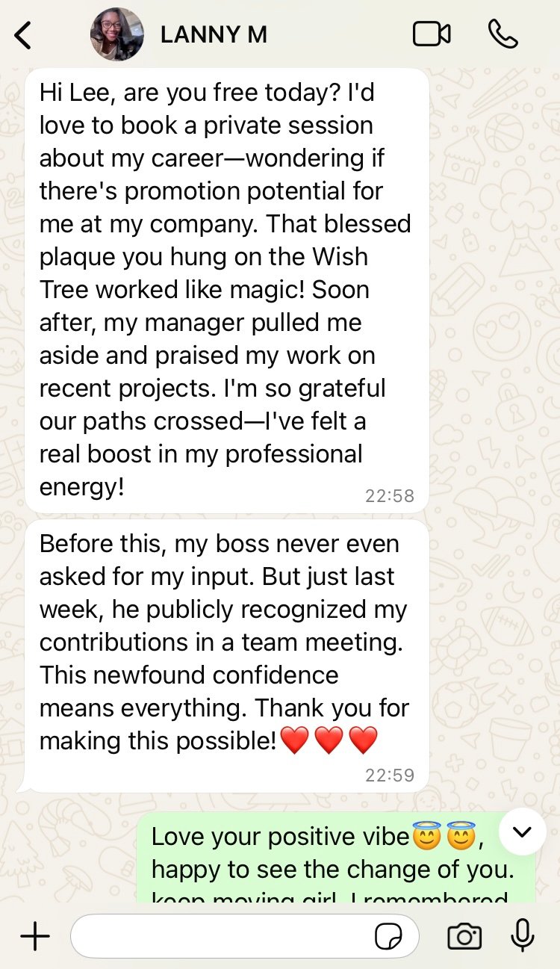Tap the red heart emojis
The height and width of the screenshot is (969, 560).
coord(329,741)
